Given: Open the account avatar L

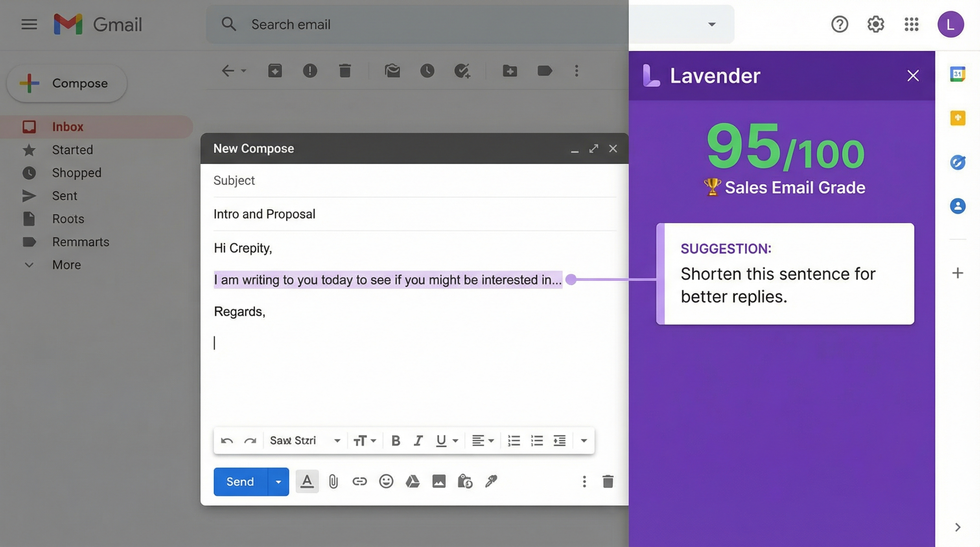Looking at the screenshot, I should (x=951, y=24).
